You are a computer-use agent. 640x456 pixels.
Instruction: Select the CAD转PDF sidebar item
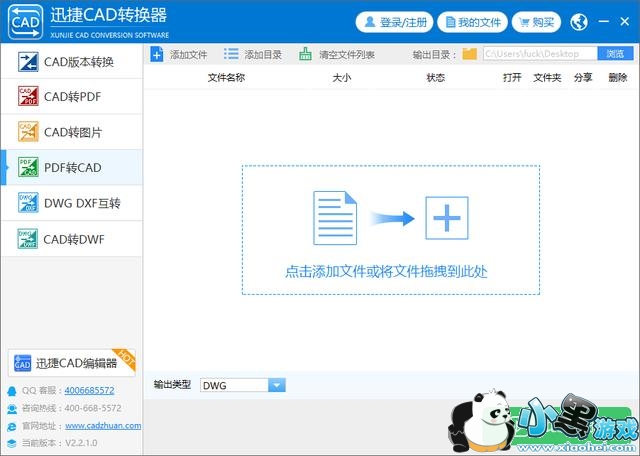[x=72, y=96]
